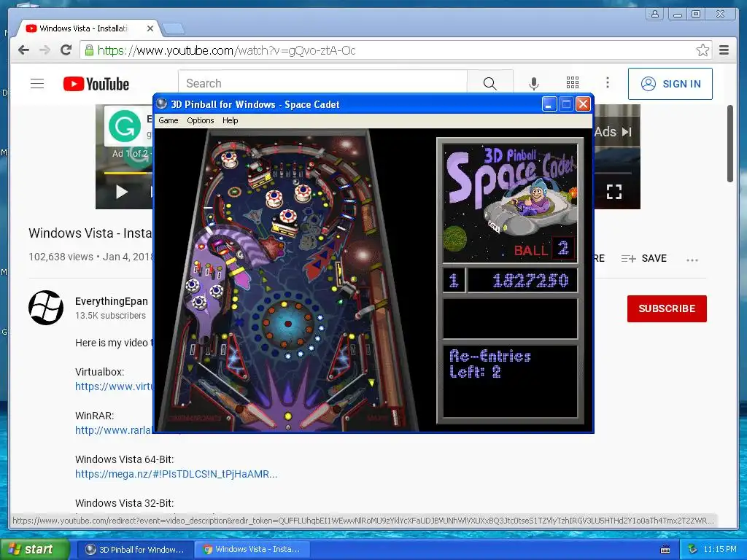Open the Chrome hamburger menu
Screen dimensions: 747x560
point(724,50)
